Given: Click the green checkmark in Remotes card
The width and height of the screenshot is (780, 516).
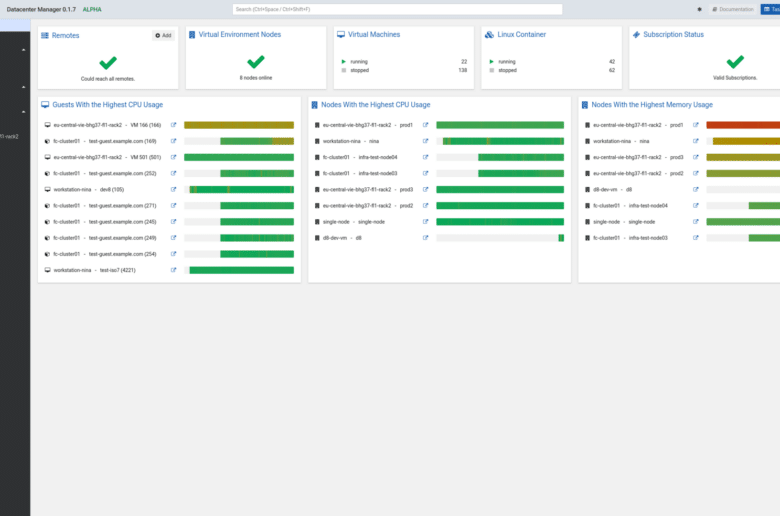Looking at the screenshot, I should coord(108,63).
